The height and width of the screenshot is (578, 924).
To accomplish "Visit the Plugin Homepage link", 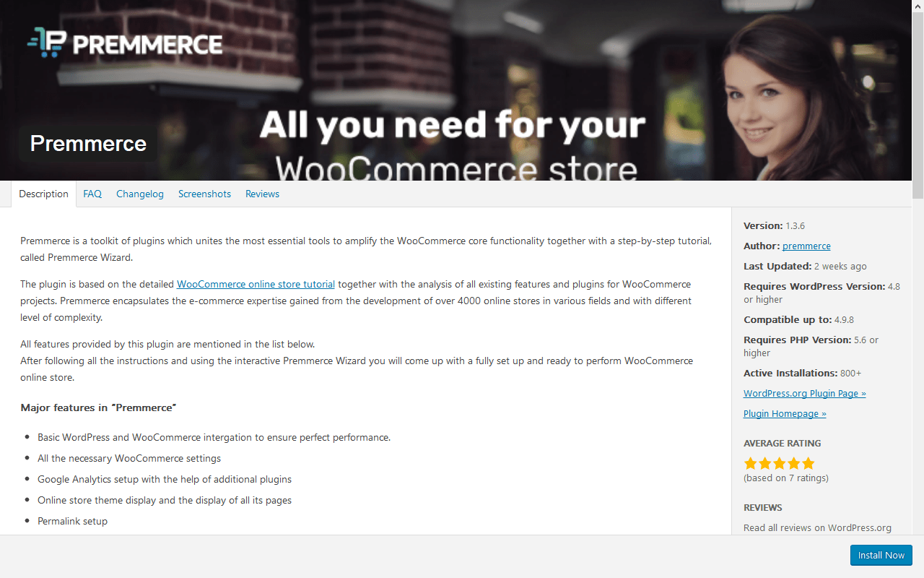I will 785,413.
